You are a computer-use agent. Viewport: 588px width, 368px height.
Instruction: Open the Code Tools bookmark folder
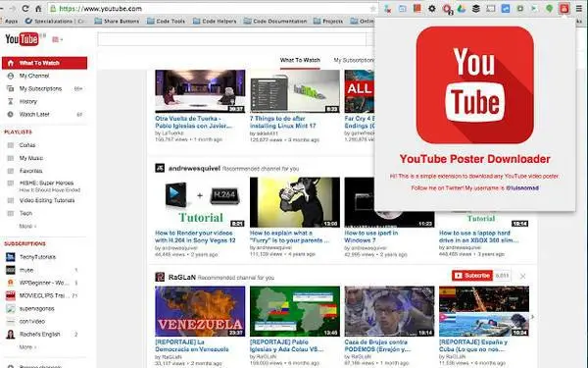click(167, 21)
